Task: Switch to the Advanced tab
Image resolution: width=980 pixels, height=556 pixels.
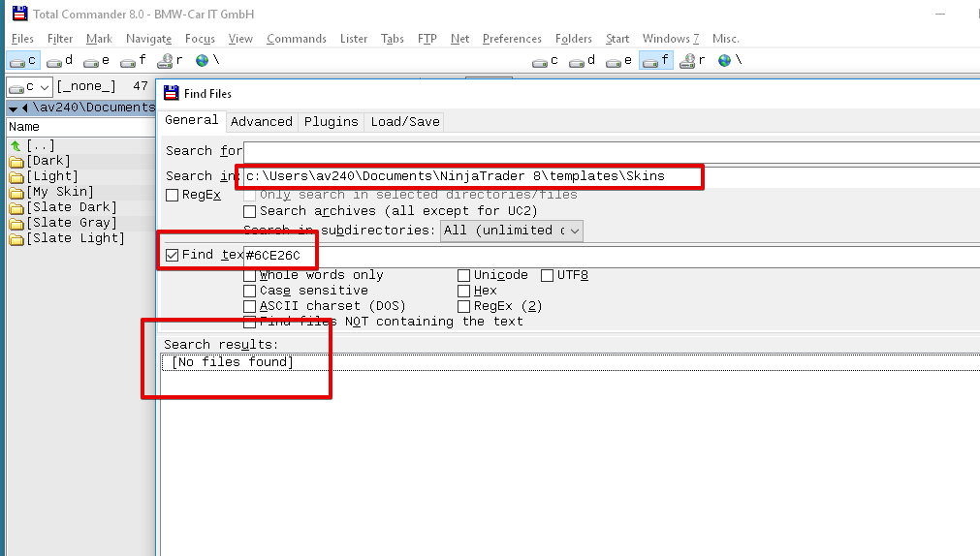Action: coord(262,122)
